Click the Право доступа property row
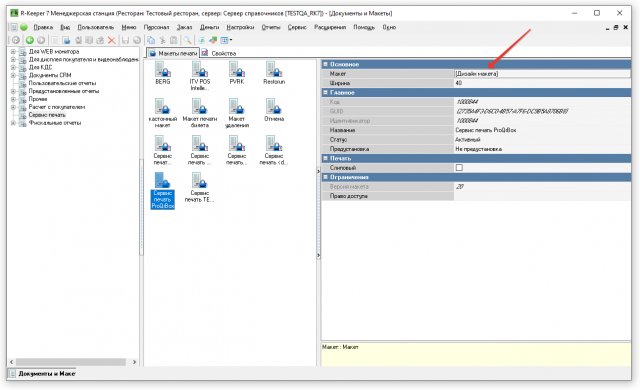640x390 pixels. pyautogui.click(x=476, y=196)
